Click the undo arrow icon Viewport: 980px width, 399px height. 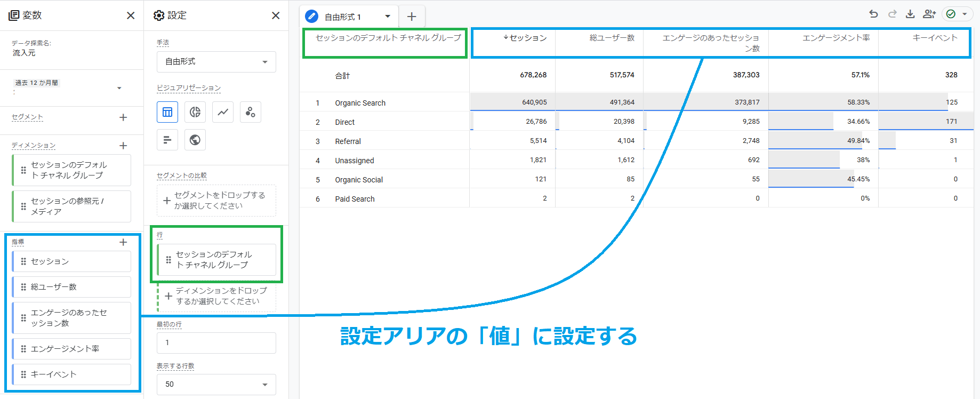click(873, 14)
